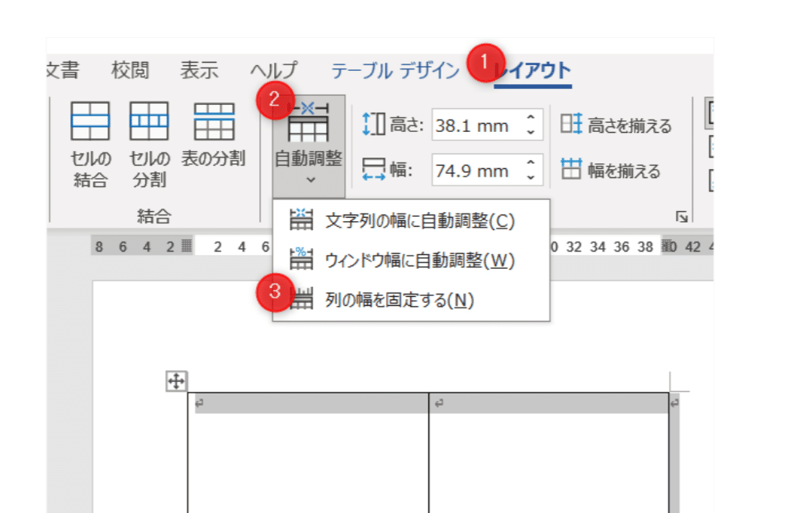Click inside the second table cell

[x=549, y=453]
